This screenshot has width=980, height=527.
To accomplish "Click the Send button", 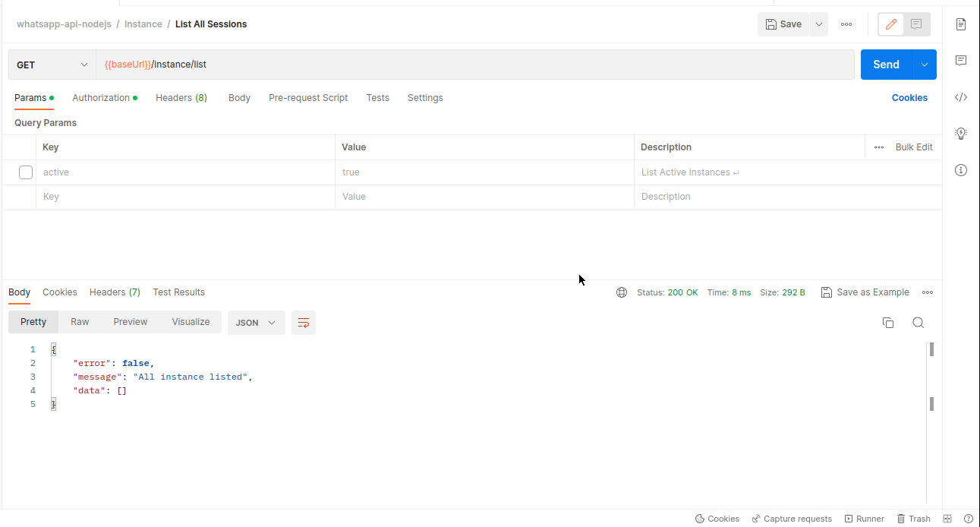I will [886, 64].
